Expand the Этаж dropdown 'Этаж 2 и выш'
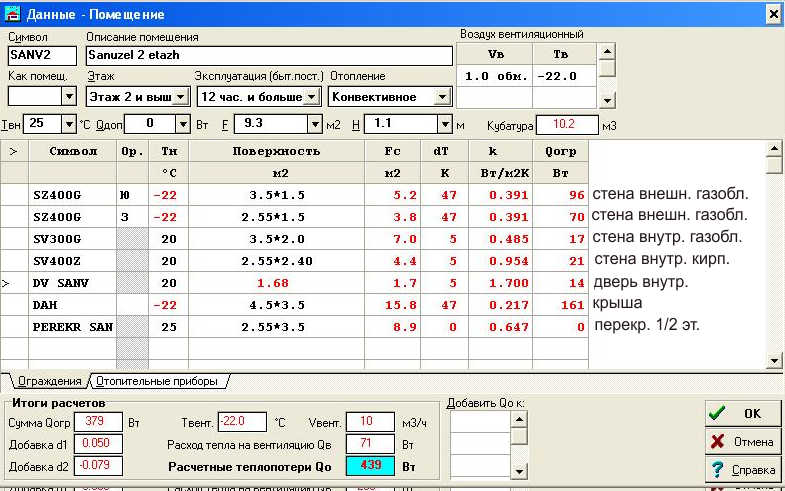Screen dimensions: 785x491 pos(181,97)
